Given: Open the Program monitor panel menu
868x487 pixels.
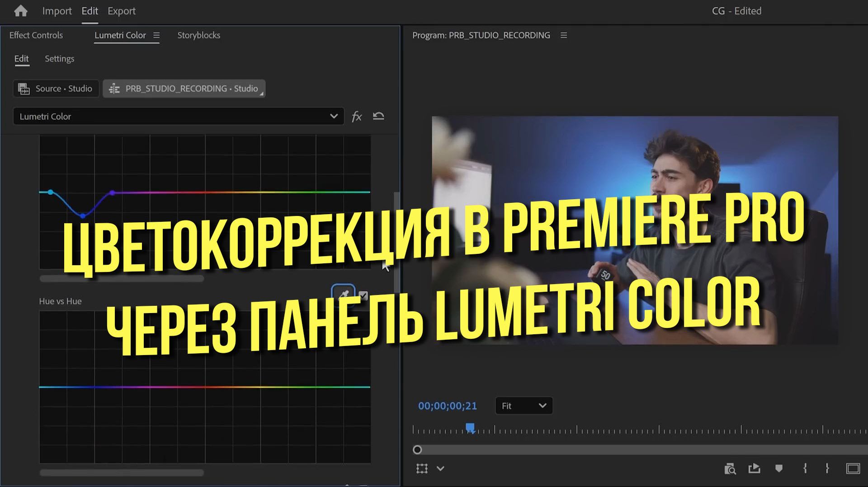Looking at the screenshot, I should [563, 35].
